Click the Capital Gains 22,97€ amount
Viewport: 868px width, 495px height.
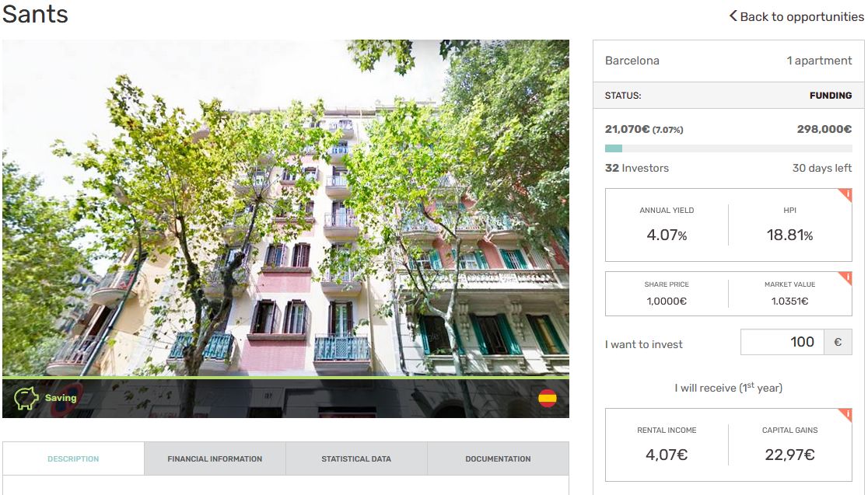[789, 455]
